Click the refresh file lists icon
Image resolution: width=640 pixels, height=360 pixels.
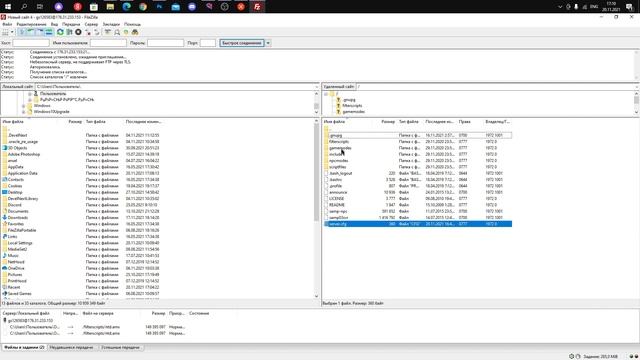(x=60, y=32)
